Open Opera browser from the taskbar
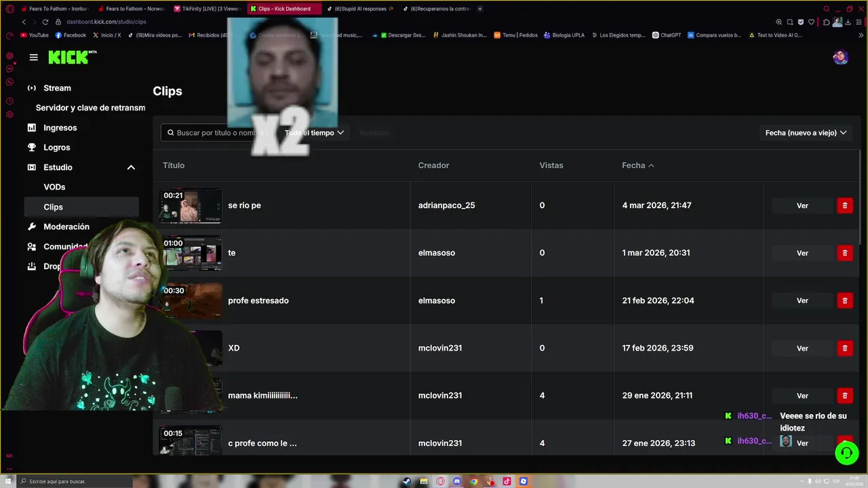The height and width of the screenshot is (488, 868). 441,481
